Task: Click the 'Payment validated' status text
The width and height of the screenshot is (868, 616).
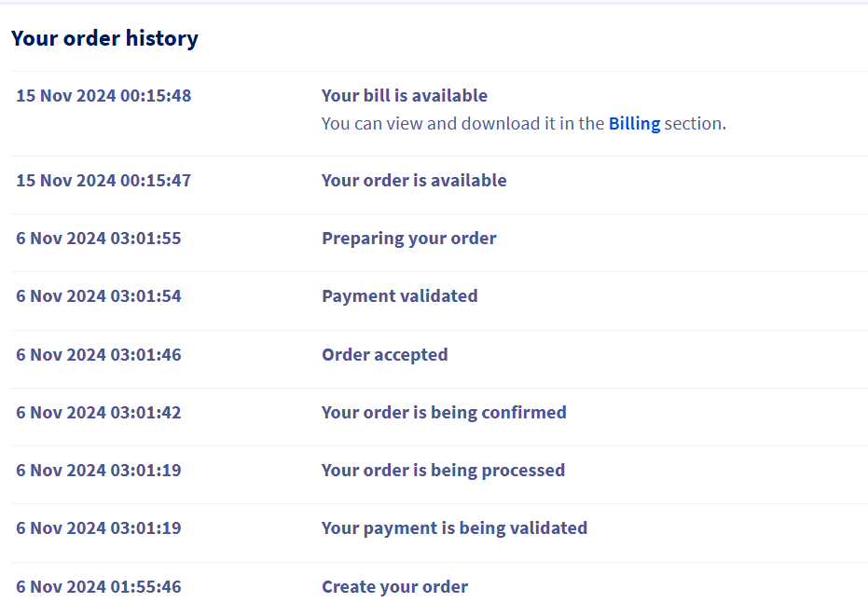Action: [400, 296]
